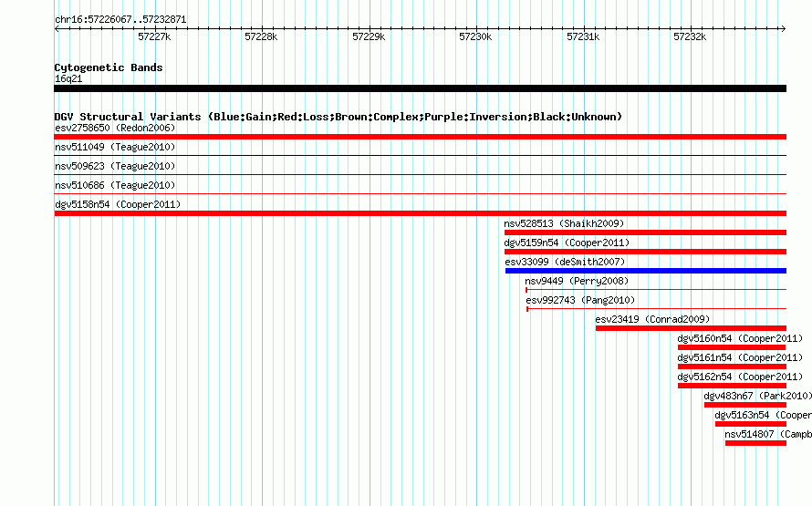This screenshot has height=506, width=812.
Task: Click the thick red bar of dgv5158n54
Action: coord(420,213)
